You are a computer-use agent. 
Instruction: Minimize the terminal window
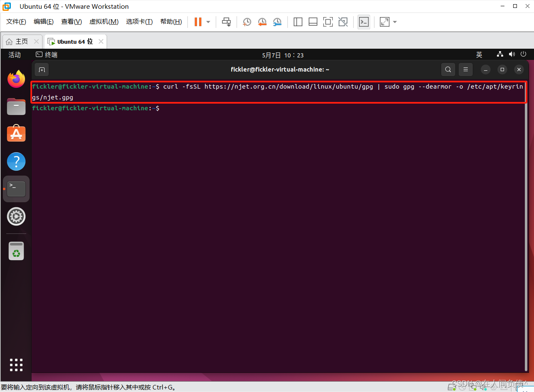[486, 69]
